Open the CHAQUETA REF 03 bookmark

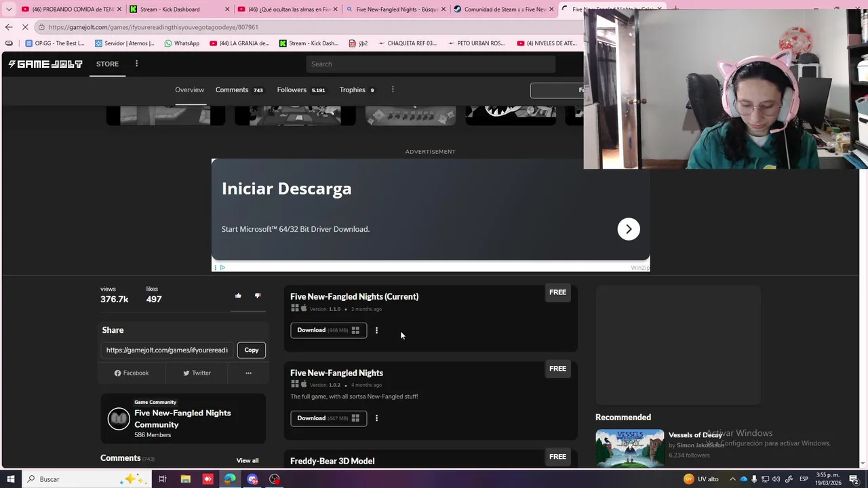click(408, 43)
